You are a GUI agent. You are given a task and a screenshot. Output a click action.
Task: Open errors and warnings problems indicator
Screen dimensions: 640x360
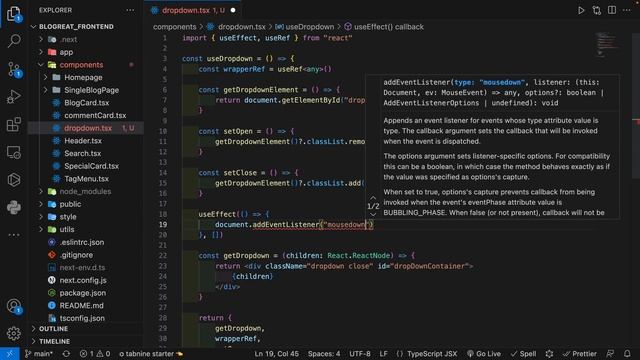point(95,354)
